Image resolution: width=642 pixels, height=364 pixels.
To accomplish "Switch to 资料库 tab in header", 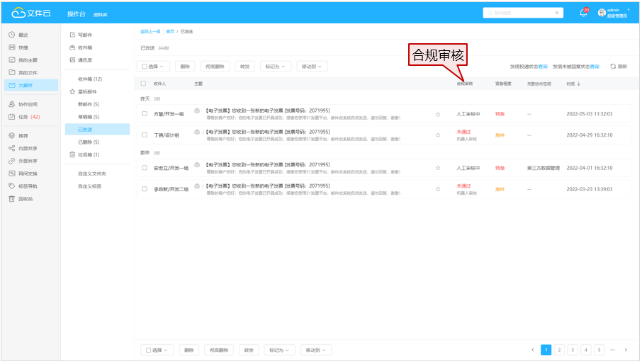I will pos(100,14).
